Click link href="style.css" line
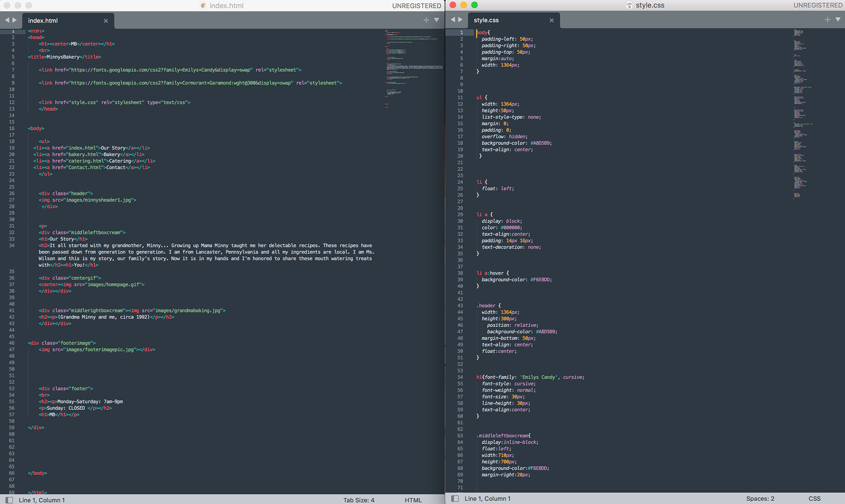The image size is (845, 504). [114, 103]
